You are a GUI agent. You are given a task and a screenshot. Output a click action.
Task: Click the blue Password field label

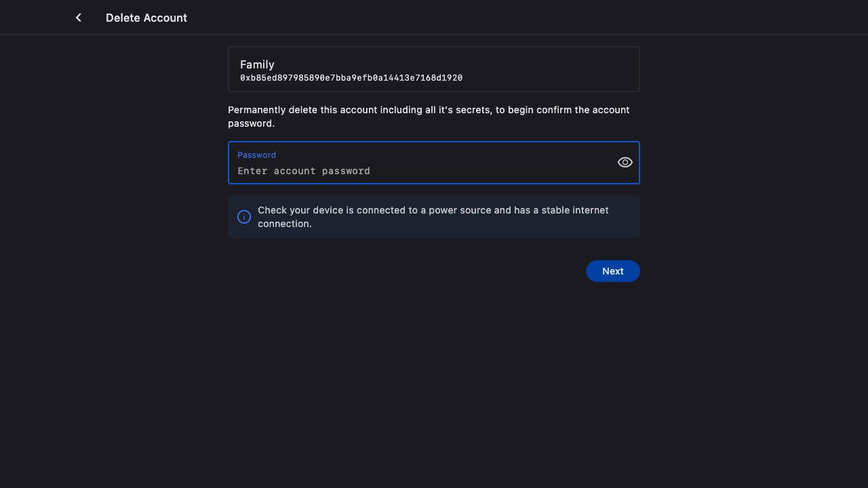[x=256, y=155]
